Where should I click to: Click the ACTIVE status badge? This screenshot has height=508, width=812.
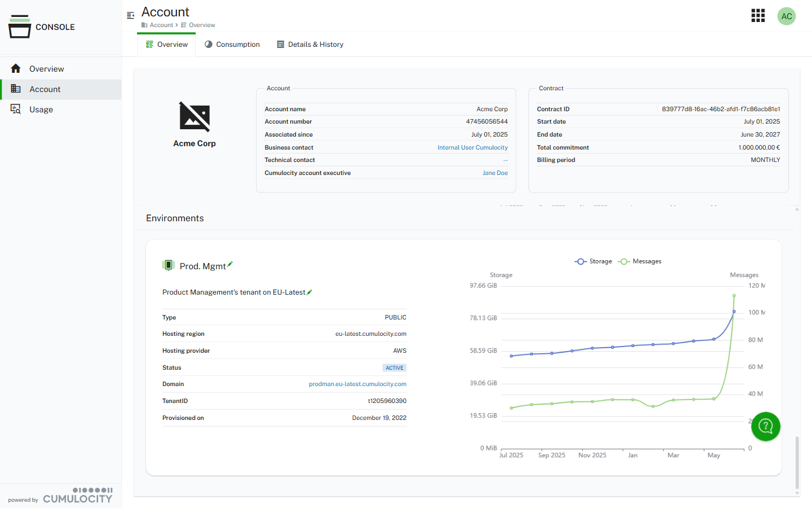(395, 367)
